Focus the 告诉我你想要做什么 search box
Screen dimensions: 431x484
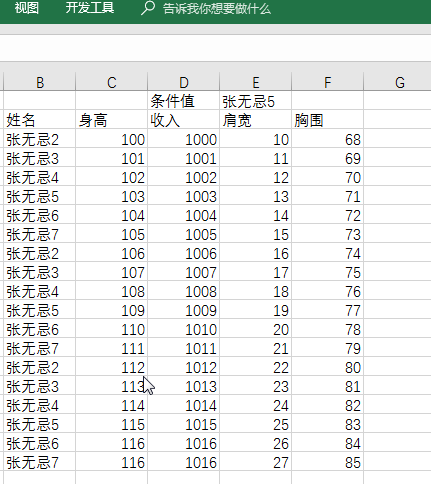coord(217,9)
